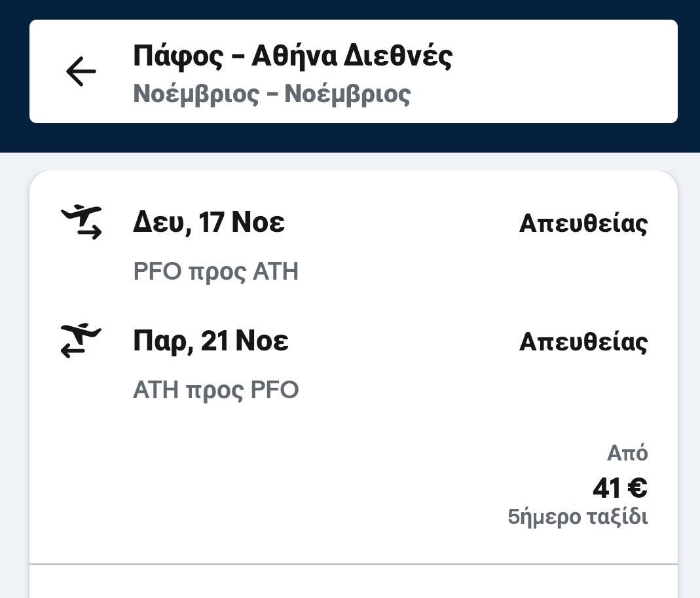Select the Δευ, 17 Νοε outbound date
700x598 pixels.
(208, 223)
